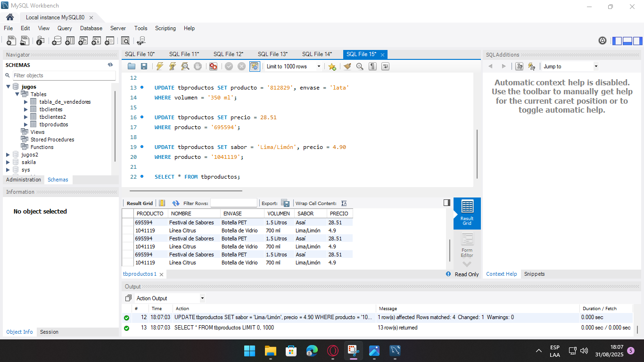Toggle word wrap icon in editor toolbar
Image resolution: width=644 pixels, height=362 pixels.
(385, 66)
